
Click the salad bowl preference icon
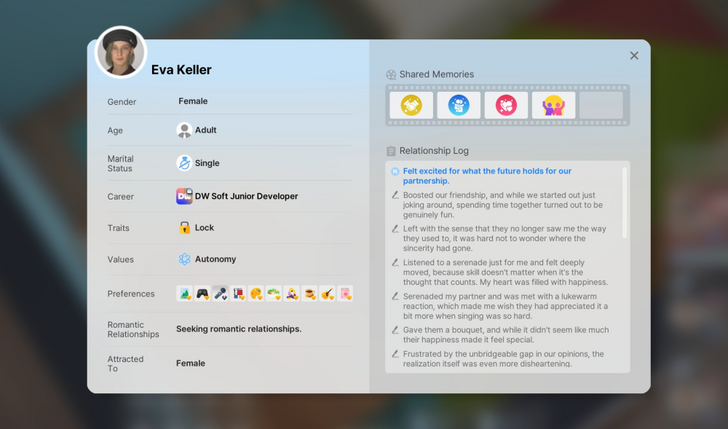[x=274, y=294]
